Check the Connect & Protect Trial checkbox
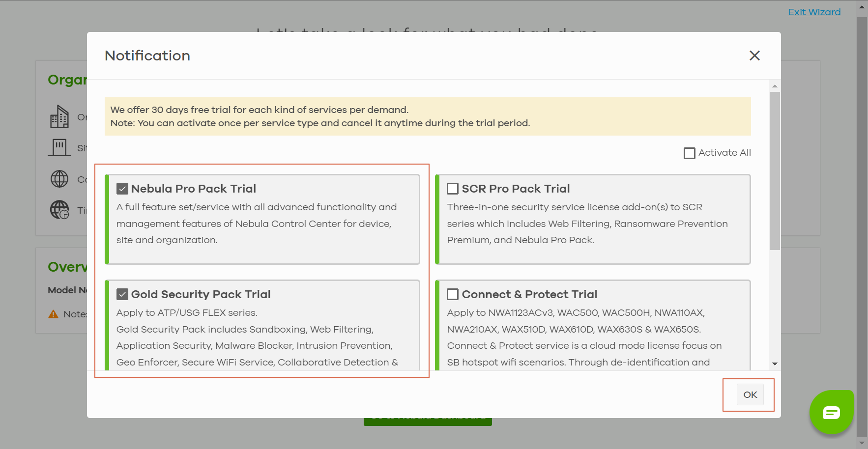 (453, 294)
